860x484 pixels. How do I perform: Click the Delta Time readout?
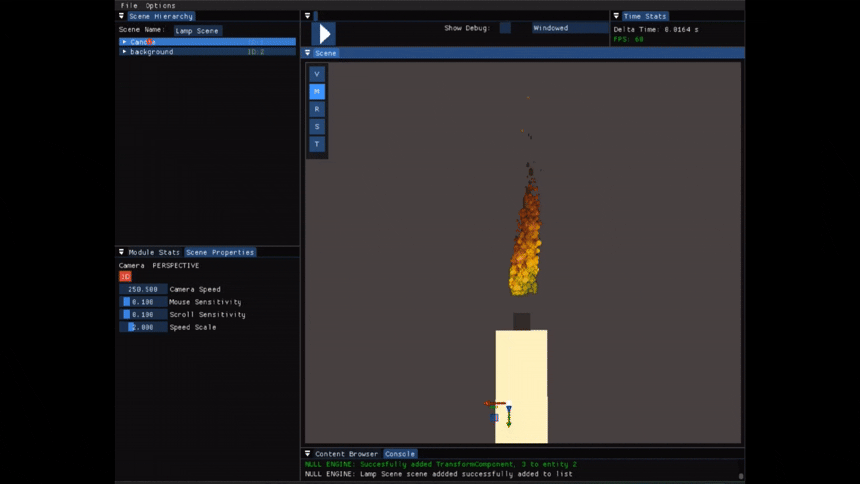(x=656, y=30)
